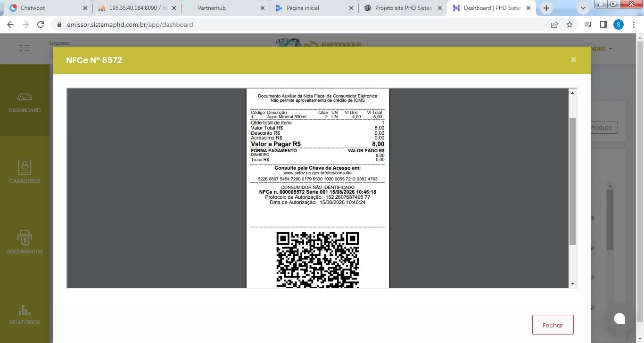The width and height of the screenshot is (644, 343).
Task: Click the PDF viewer vertical scrollbar thumb
Action: coord(573,181)
